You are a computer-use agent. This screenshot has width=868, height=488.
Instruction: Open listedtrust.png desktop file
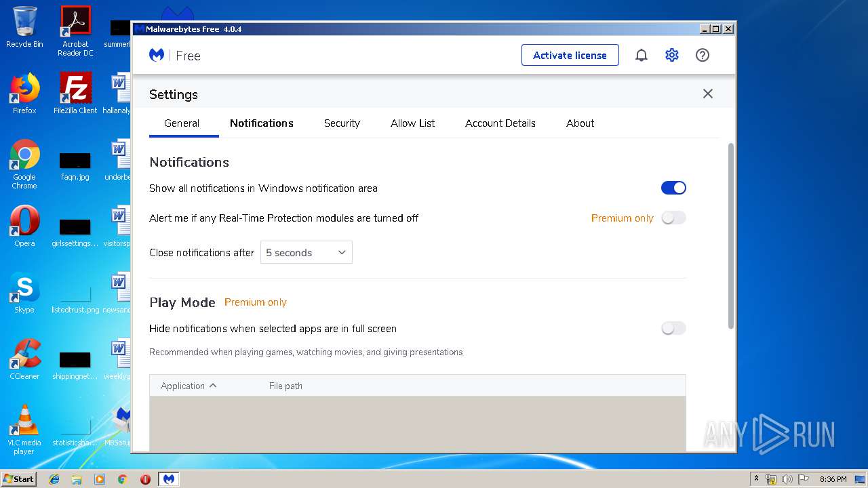[x=75, y=298]
